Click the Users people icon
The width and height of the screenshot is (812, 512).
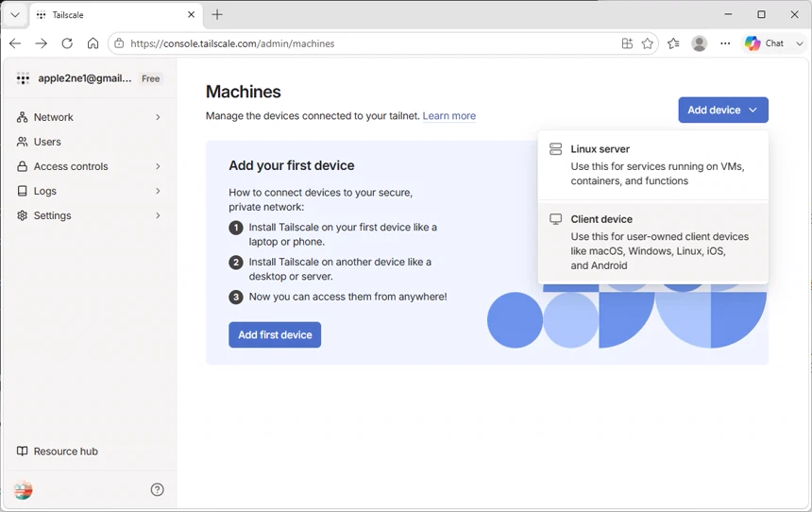point(23,142)
